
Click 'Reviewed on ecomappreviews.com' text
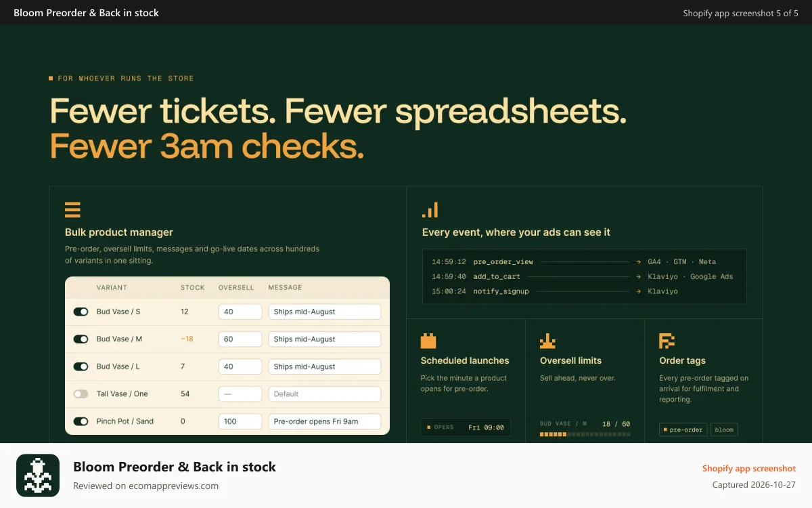click(145, 486)
